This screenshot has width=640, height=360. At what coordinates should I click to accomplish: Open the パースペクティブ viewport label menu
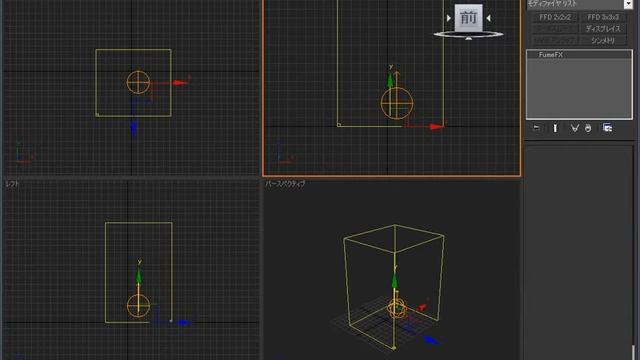(x=285, y=184)
